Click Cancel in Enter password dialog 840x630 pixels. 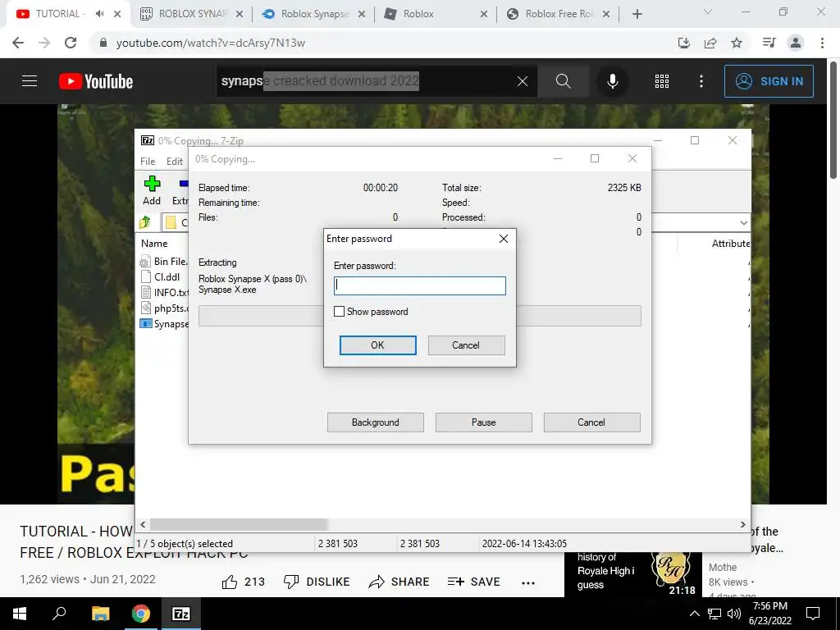466,345
